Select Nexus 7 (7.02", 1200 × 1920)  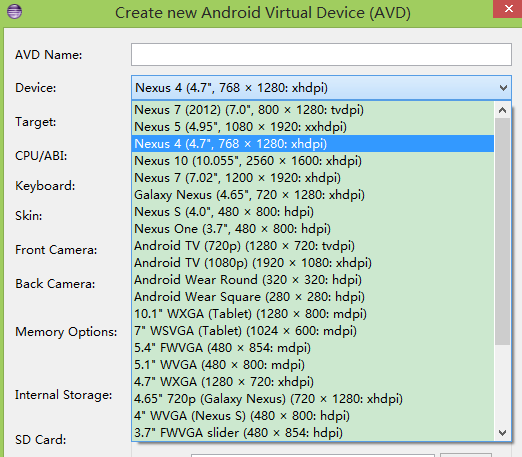313,178
